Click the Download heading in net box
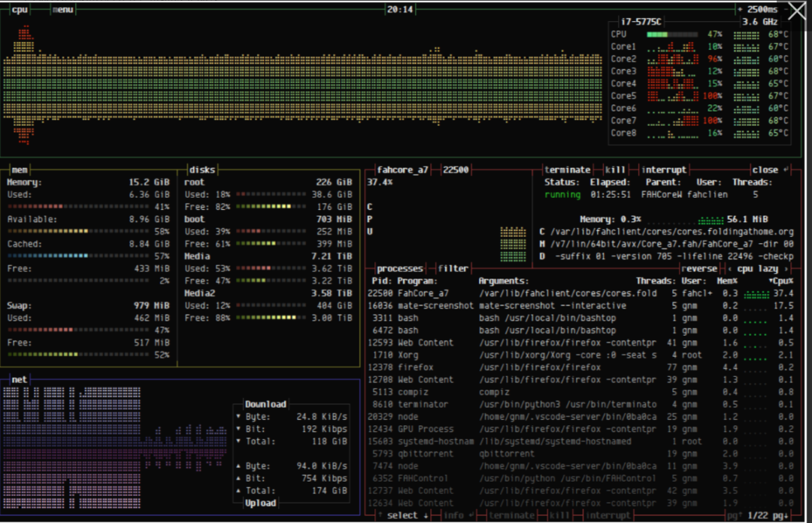This screenshot has height=523, width=812. coord(265,404)
